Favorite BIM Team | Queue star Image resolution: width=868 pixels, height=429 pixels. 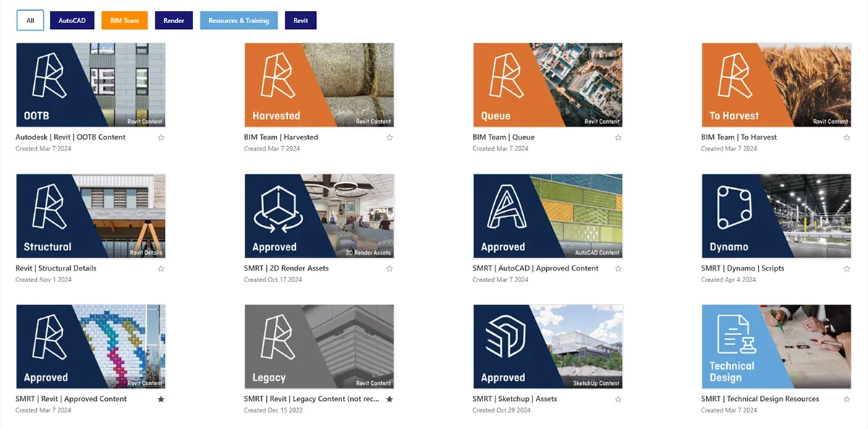tap(618, 137)
